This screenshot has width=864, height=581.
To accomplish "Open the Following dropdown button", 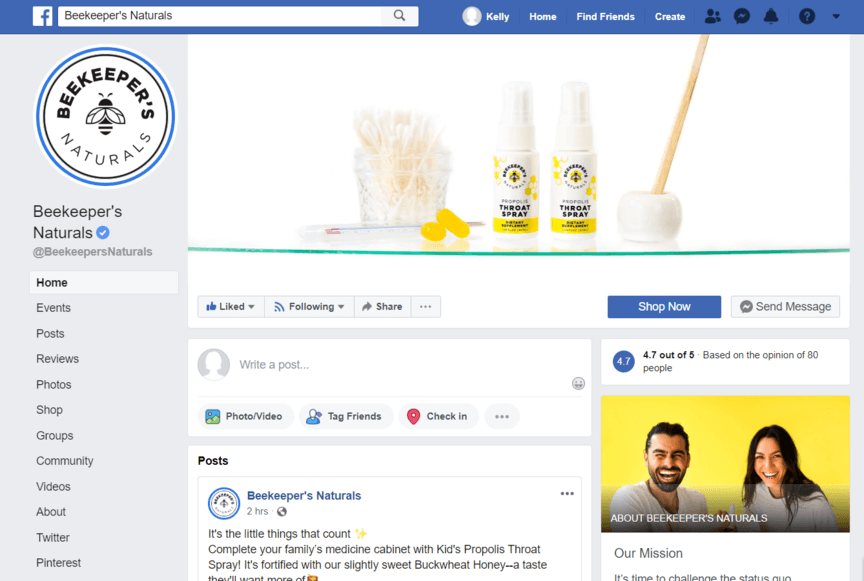I will point(309,306).
